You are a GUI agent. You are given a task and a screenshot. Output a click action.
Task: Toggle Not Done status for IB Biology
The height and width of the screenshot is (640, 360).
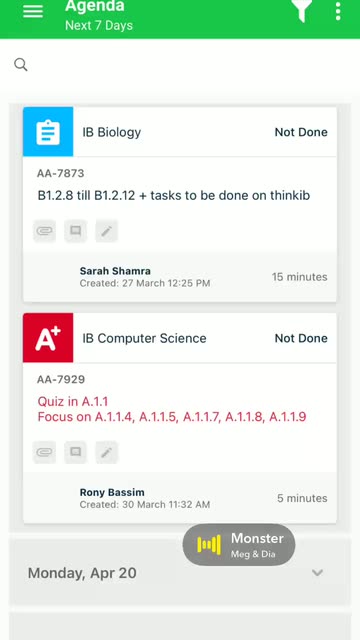(x=301, y=132)
